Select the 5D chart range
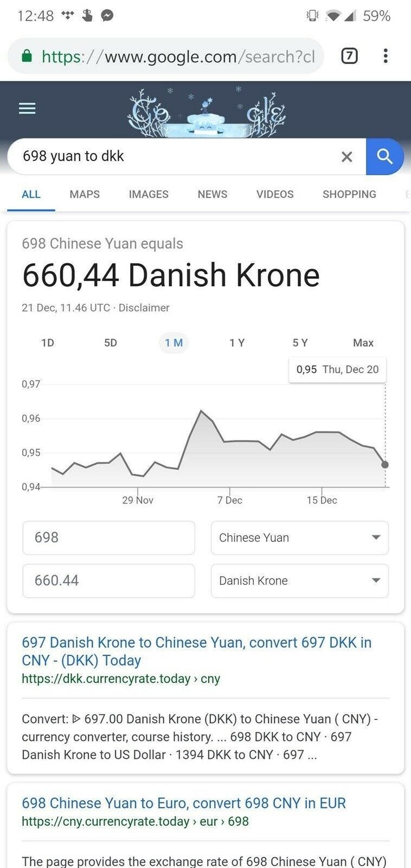 [111, 343]
